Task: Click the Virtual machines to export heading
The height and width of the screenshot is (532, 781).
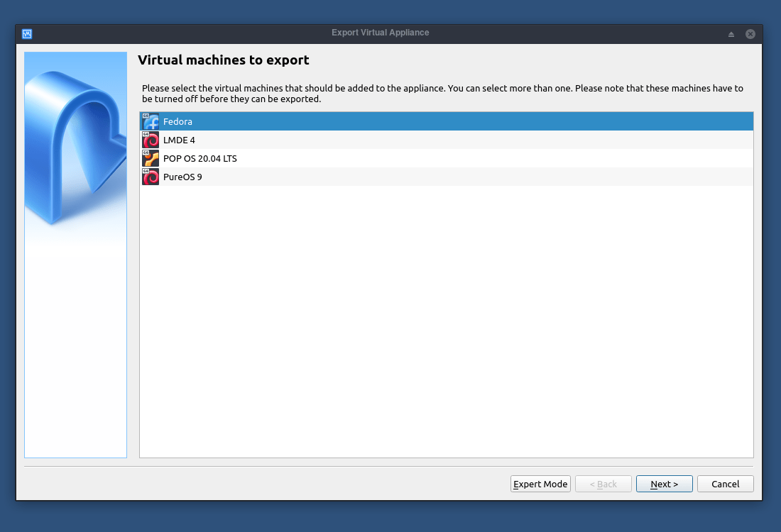Action: coord(224,60)
